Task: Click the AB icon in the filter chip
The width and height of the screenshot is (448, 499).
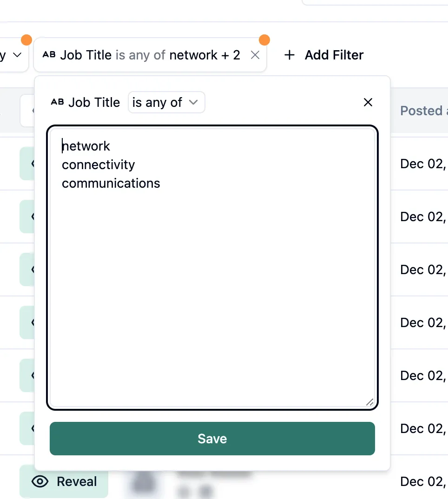Action: [x=48, y=55]
